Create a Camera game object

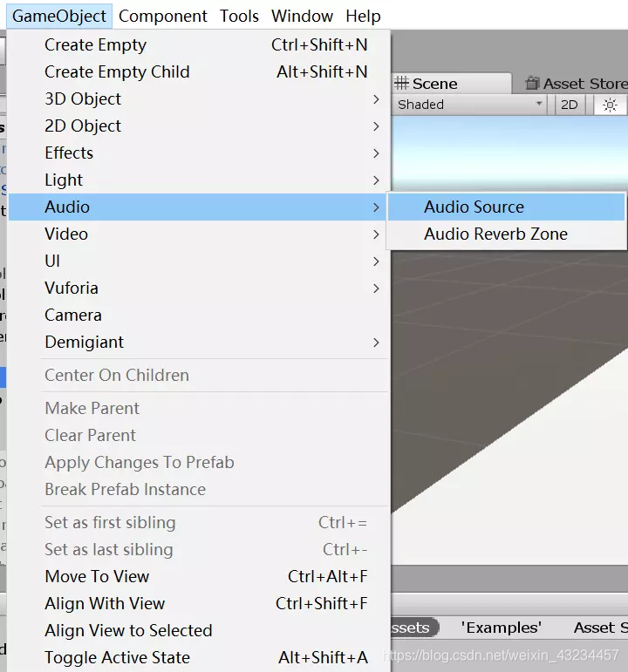[199, 315]
